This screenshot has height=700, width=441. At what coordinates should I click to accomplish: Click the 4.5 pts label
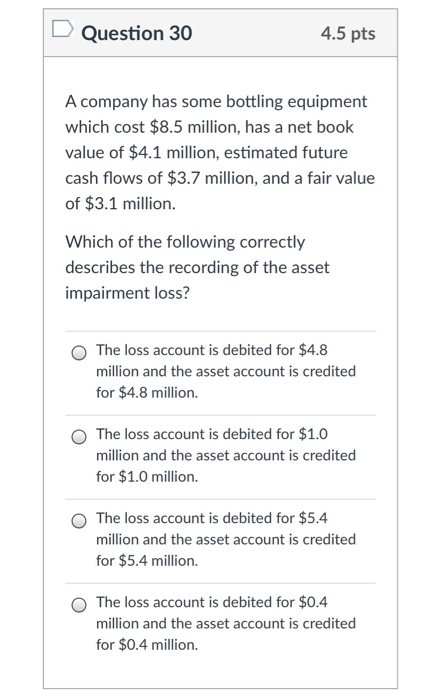coord(348,34)
